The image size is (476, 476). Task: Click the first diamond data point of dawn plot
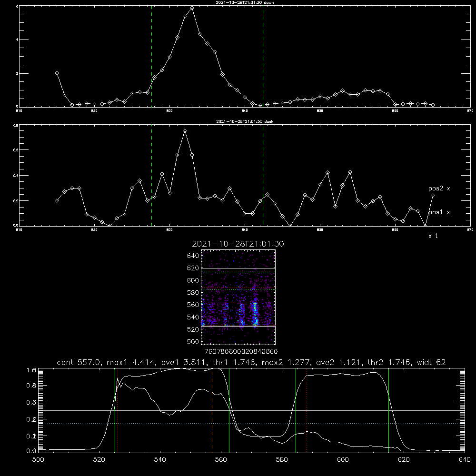tap(57, 73)
